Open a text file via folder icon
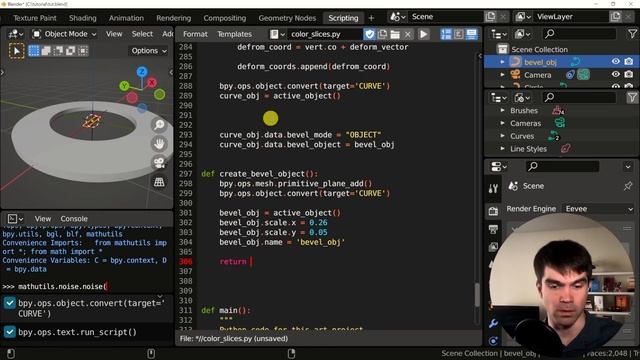640x360 pixels. click(x=395, y=34)
